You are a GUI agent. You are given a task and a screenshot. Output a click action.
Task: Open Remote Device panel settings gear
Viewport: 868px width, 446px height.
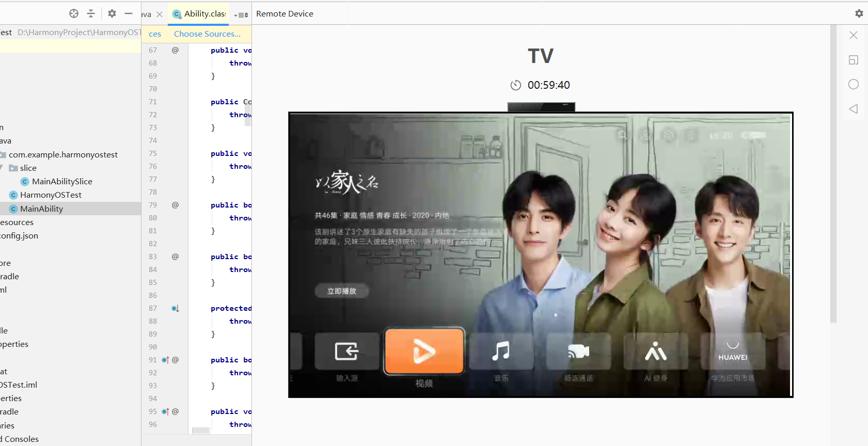859,14
